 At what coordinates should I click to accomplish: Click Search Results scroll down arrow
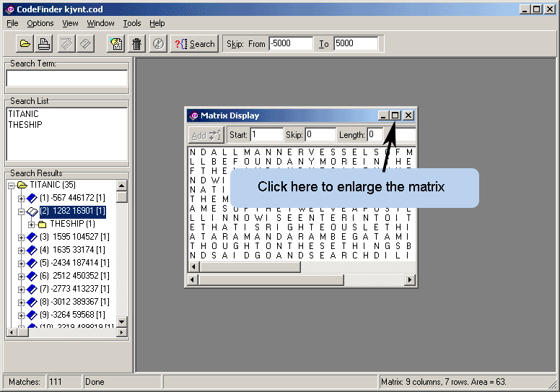122,321
